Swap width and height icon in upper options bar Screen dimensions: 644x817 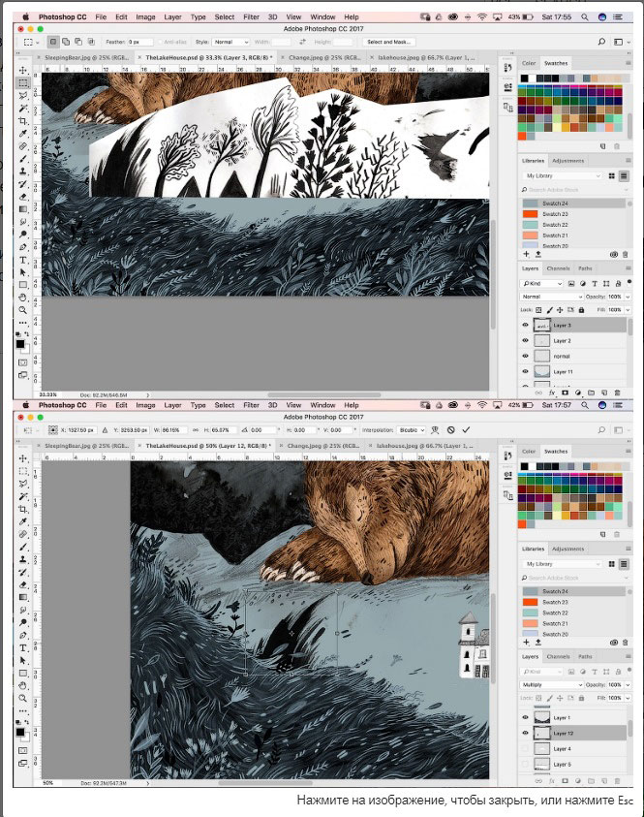pos(302,42)
